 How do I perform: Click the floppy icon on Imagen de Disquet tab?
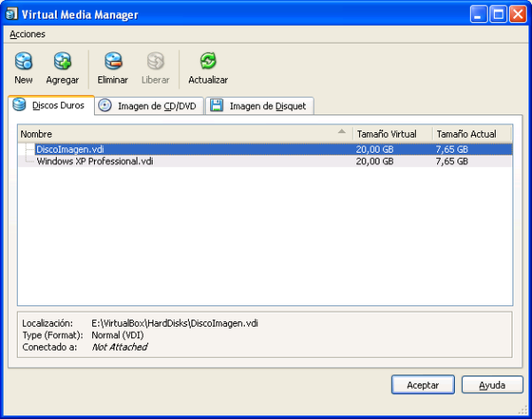[x=217, y=106]
